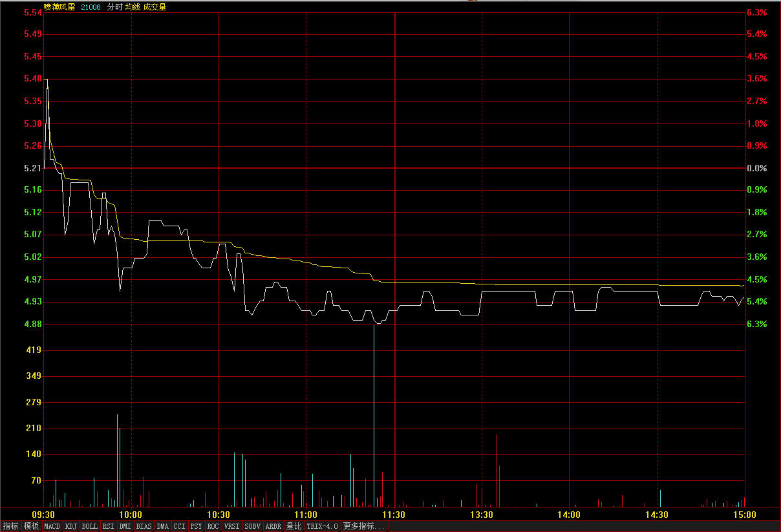Click the red 3.6% percent label
The width and height of the screenshot is (781, 532).
pyautogui.click(x=757, y=79)
